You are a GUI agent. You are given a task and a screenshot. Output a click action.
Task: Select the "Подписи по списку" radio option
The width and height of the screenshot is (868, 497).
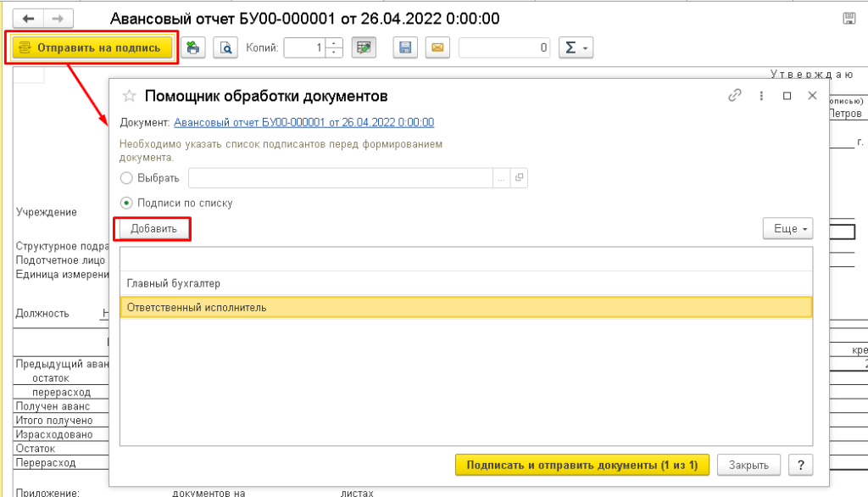[127, 203]
